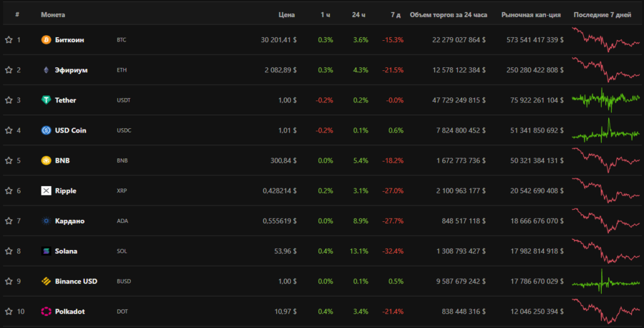Sort by the 7 д change column
The height and width of the screenshot is (328, 644).
pos(396,15)
